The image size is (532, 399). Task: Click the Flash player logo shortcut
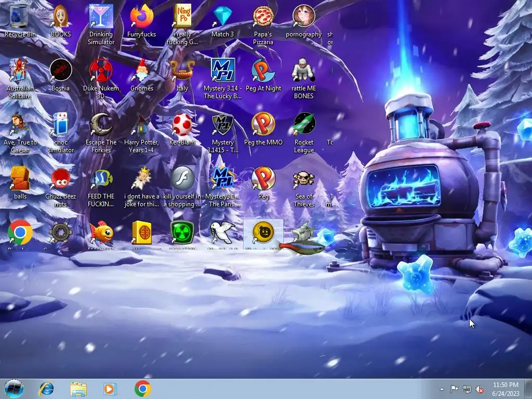pos(182,179)
